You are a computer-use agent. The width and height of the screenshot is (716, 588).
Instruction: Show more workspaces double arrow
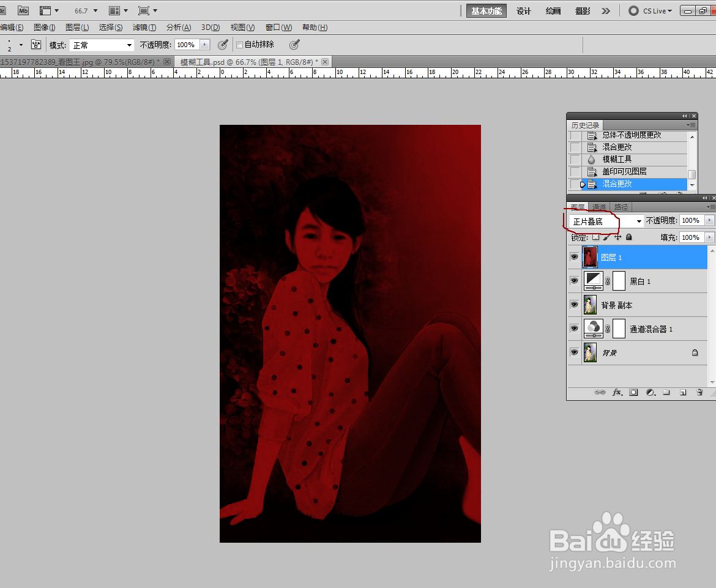click(x=605, y=11)
